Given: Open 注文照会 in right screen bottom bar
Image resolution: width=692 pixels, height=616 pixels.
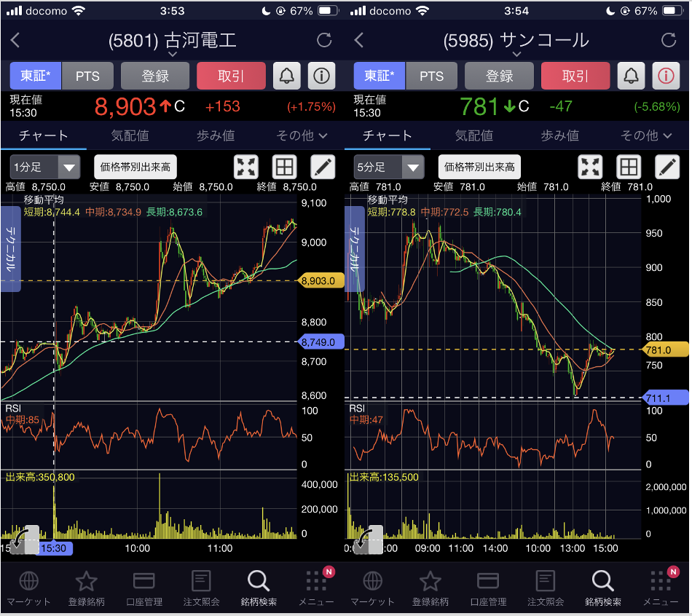Looking at the screenshot, I should [546, 588].
